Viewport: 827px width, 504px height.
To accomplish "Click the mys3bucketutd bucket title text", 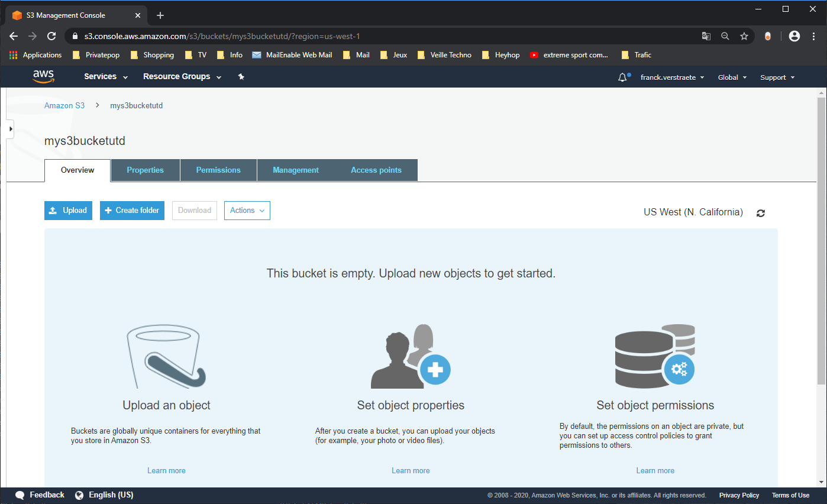I will click(85, 141).
